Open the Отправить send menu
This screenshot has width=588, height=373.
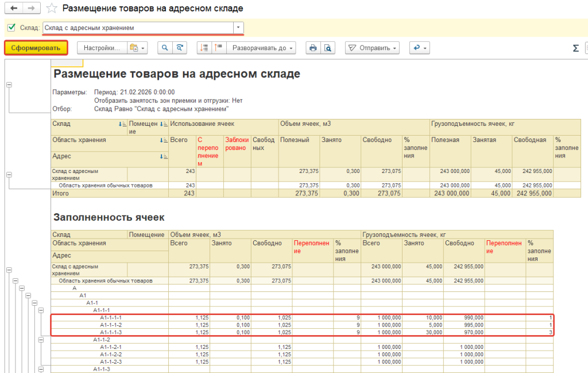click(372, 48)
